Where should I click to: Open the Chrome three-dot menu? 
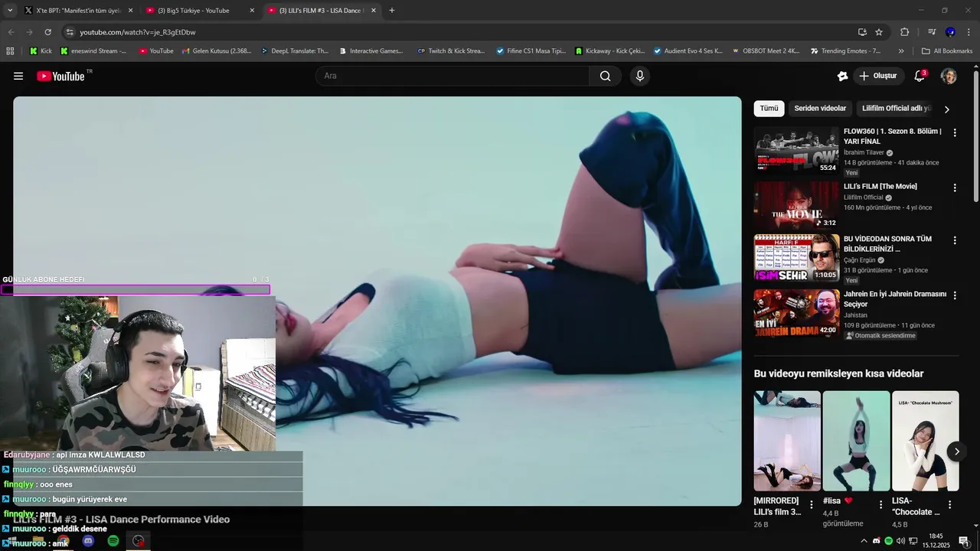[969, 32]
